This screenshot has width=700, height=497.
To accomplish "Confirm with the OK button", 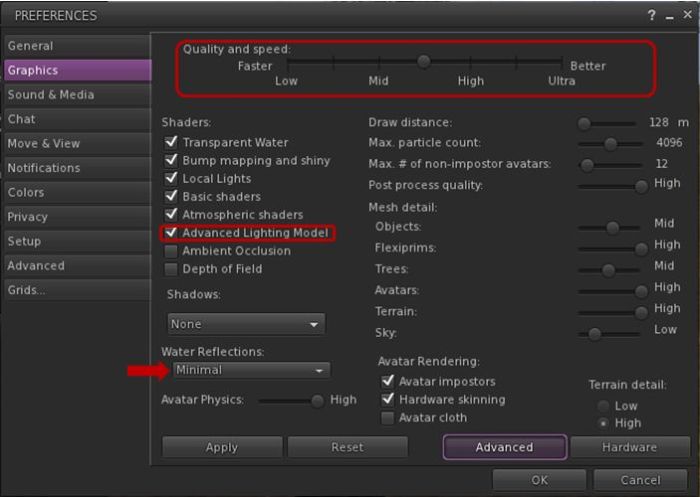I will pos(539,480).
